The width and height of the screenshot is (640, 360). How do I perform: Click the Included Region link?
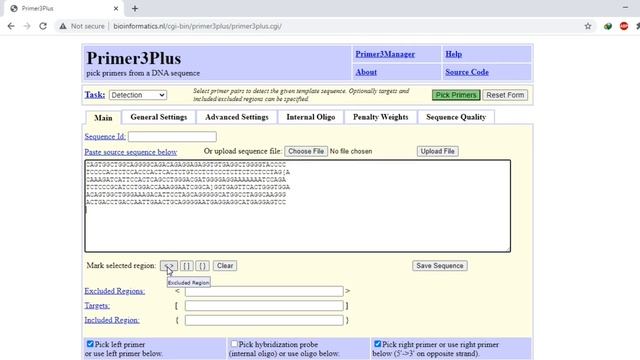point(112,320)
